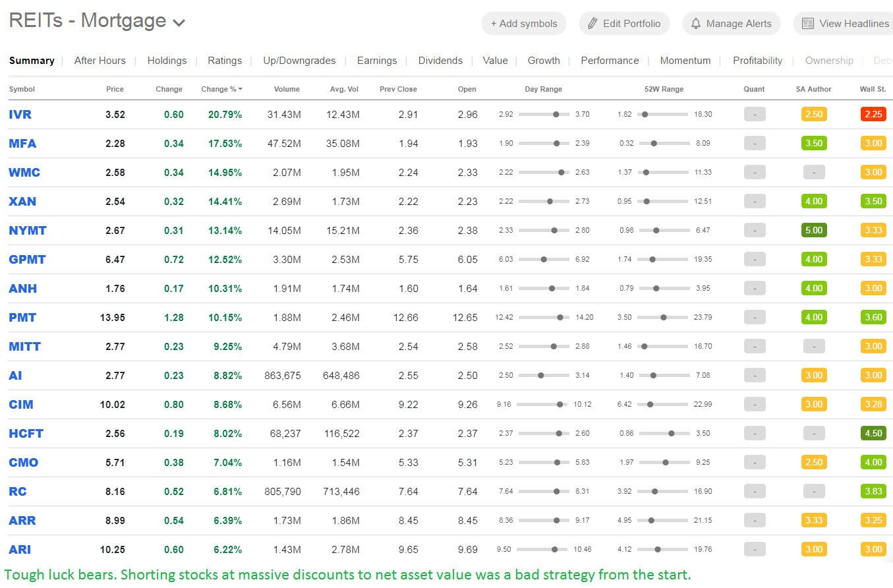Click the GPMT day range slider

pos(544,260)
